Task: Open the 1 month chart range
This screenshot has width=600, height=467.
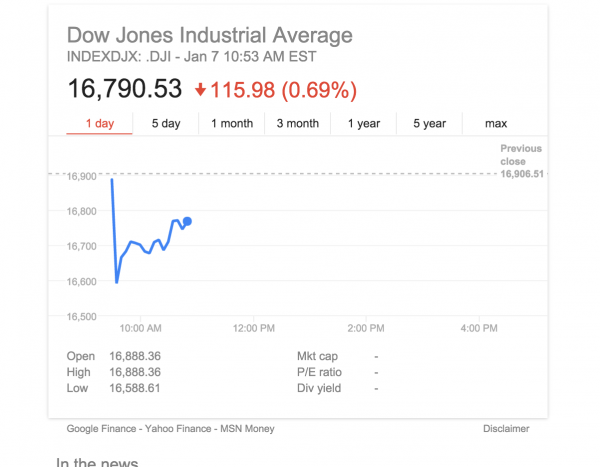Action: 231,124
